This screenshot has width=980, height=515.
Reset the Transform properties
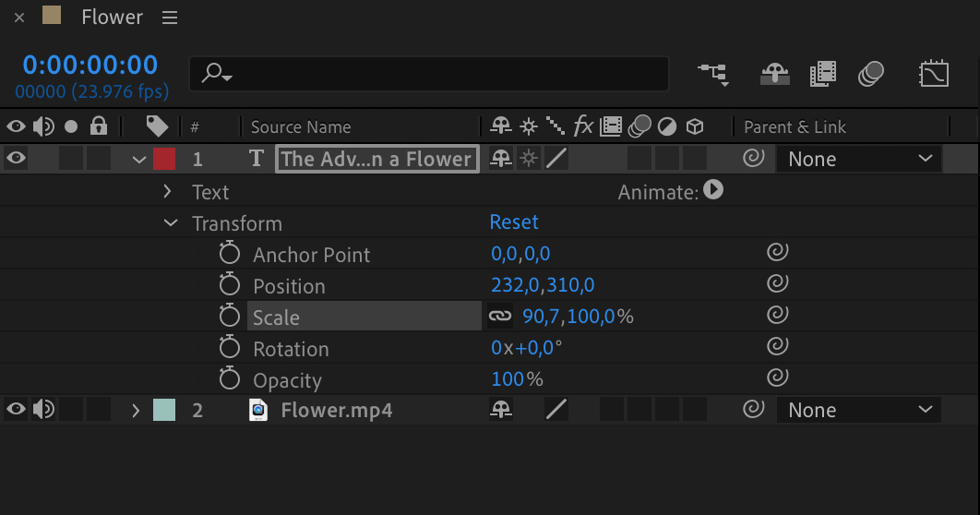tap(514, 222)
